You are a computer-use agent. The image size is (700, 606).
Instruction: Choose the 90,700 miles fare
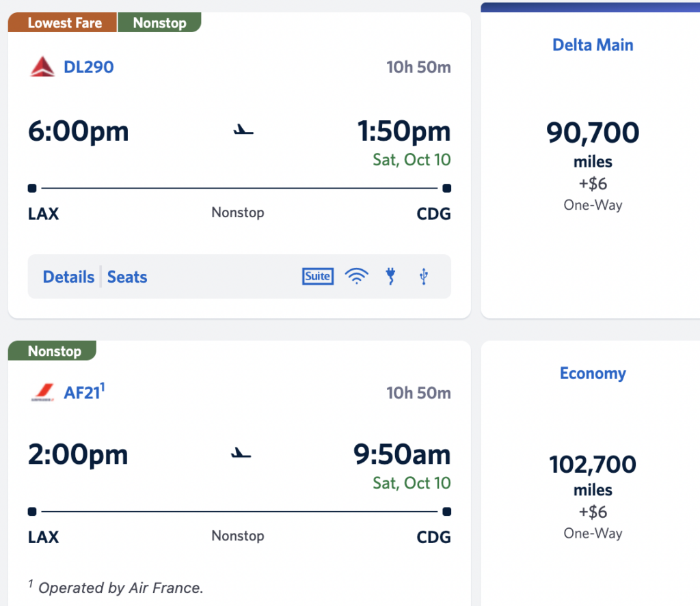click(x=593, y=133)
